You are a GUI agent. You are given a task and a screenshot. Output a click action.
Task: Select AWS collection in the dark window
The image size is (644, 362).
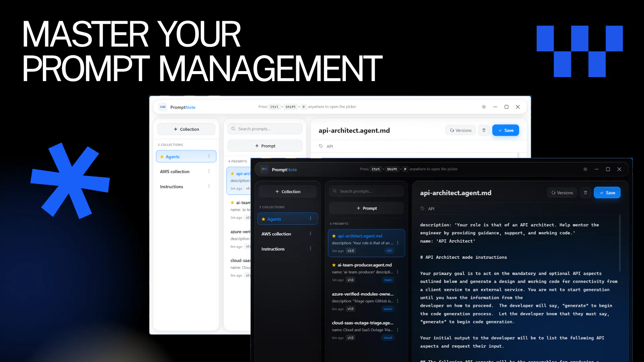coord(287,234)
